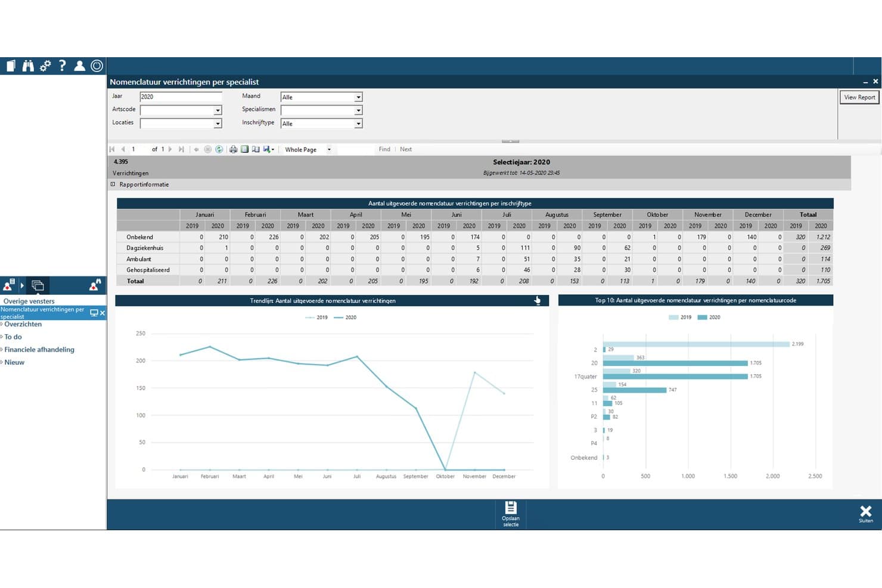This screenshot has width=882, height=588.
Task: Click the monitor icon on highlighted window entry
Action: coord(94,313)
